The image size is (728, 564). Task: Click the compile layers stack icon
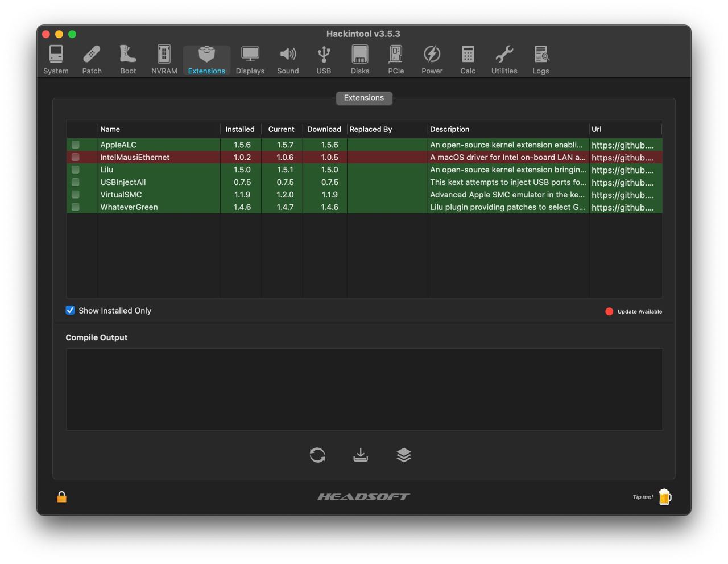(x=404, y=455)
